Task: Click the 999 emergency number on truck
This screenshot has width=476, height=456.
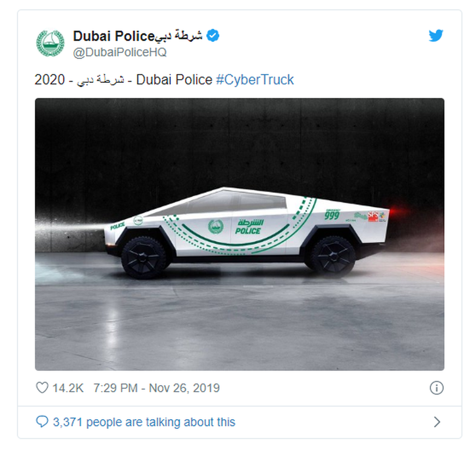Action: (332, 215)
